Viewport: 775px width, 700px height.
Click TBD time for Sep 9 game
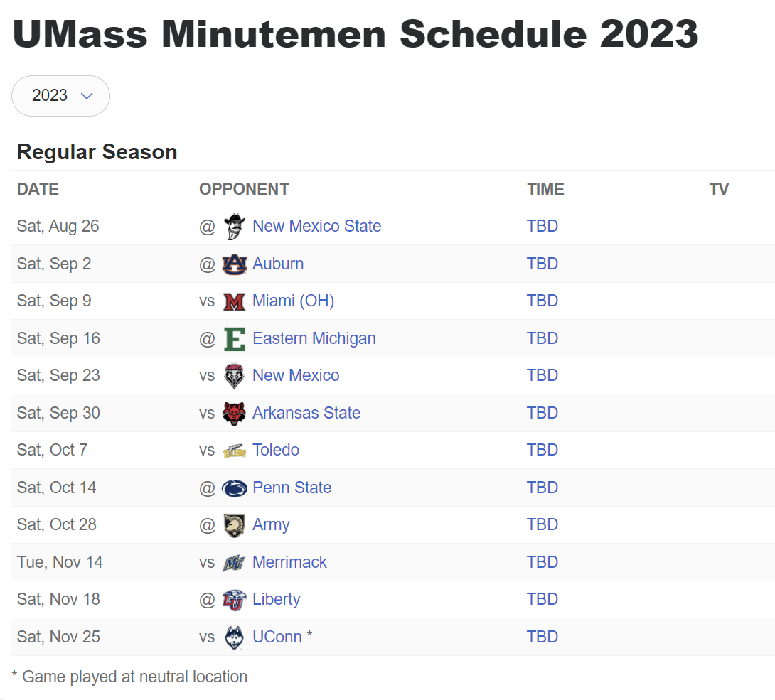tap(542, 301)
